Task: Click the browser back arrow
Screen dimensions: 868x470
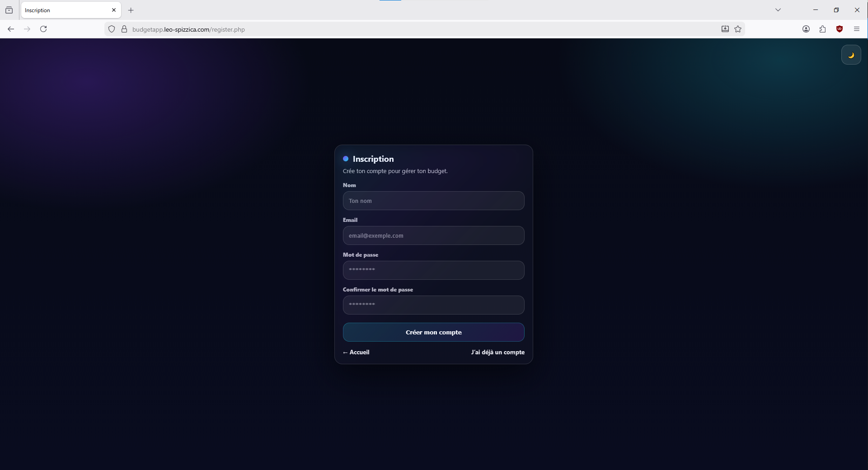Action: click(x=11, y=29)
